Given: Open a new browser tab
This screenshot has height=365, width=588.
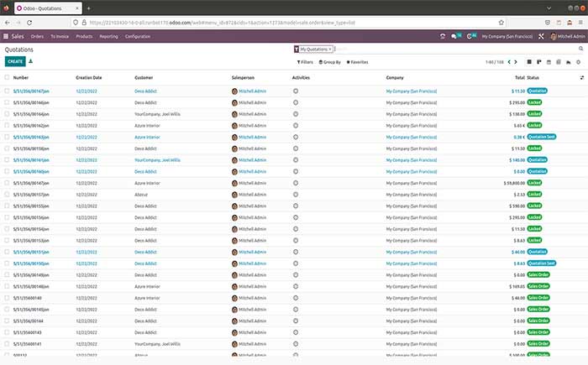Looking at the screenshot, I should click(88, 8).
